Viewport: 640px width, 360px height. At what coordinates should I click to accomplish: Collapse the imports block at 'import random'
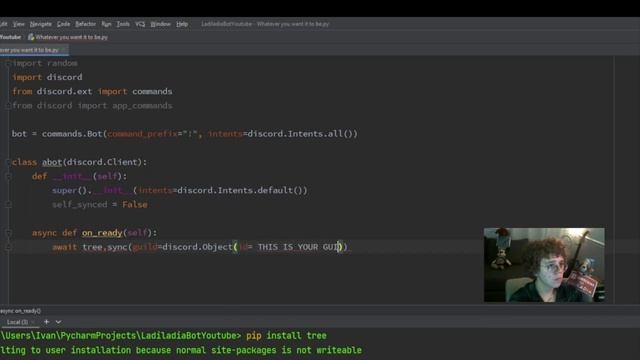point(8,63)
